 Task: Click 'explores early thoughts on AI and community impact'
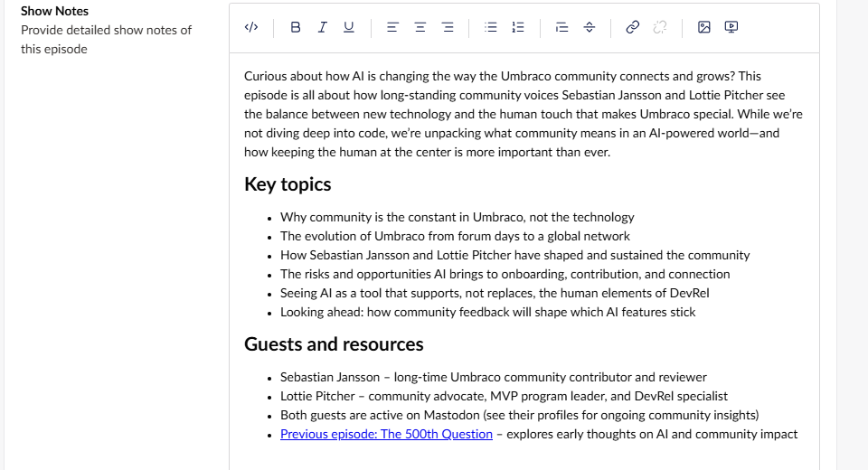(652, 434)
